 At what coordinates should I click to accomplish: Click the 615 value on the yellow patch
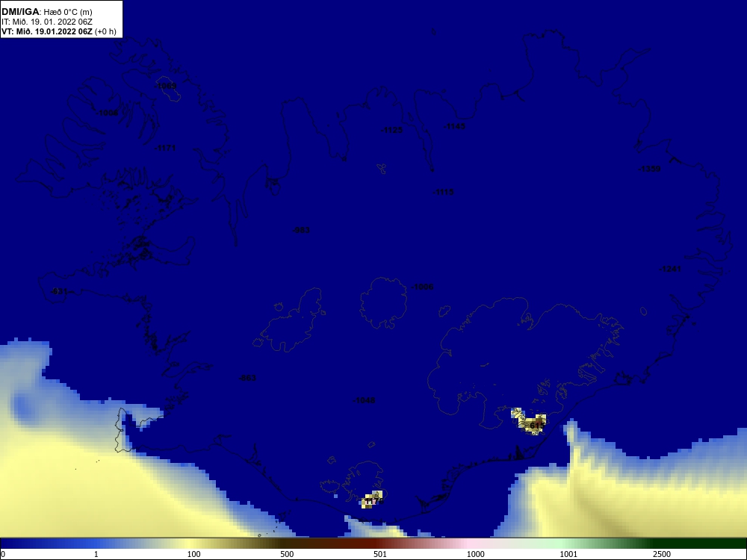pos(537,426)
